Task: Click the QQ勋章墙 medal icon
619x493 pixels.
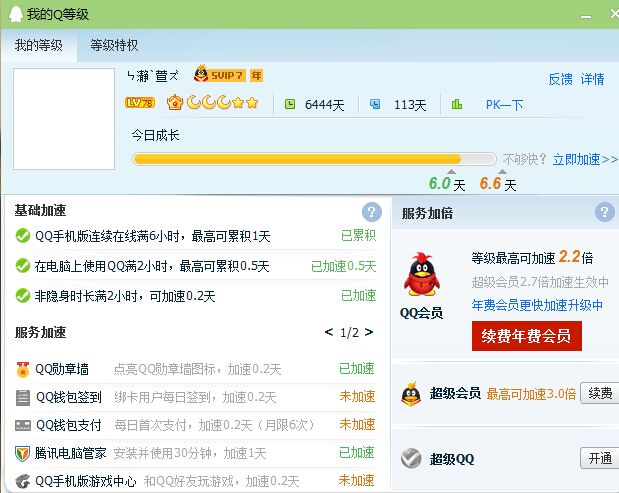Action: pyautogui.click(x=23, y=369)
